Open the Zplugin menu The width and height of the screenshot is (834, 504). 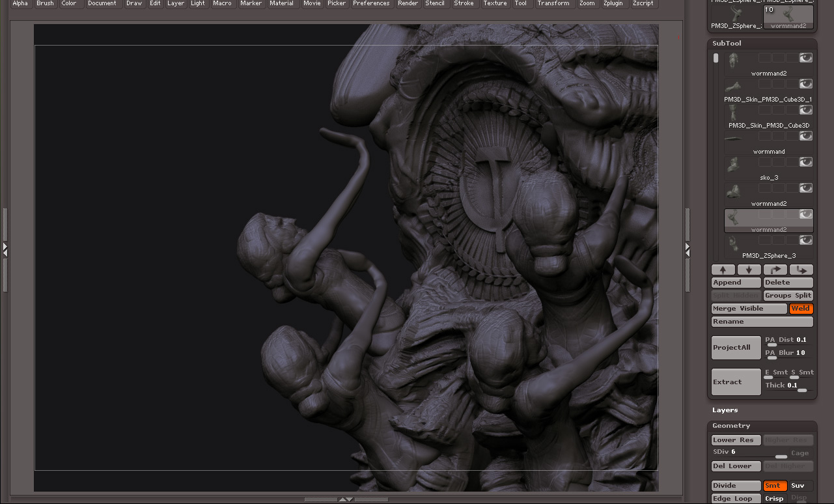pos(615,4)
